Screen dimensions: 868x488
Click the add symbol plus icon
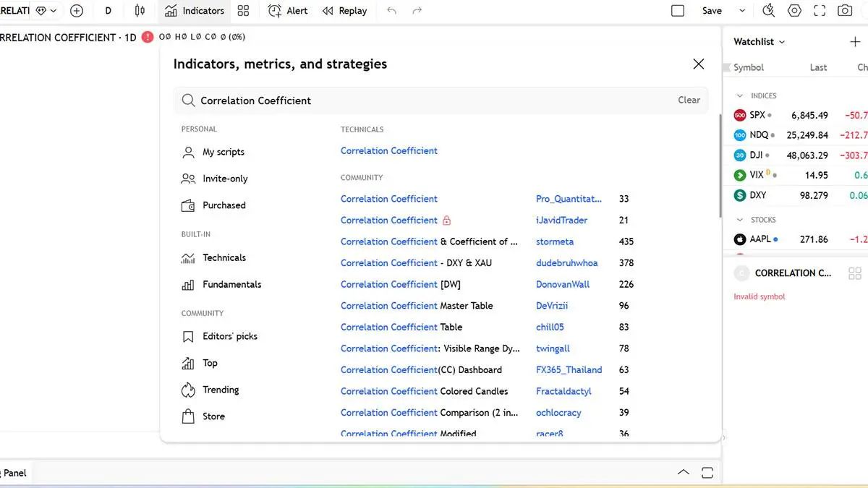77,11
